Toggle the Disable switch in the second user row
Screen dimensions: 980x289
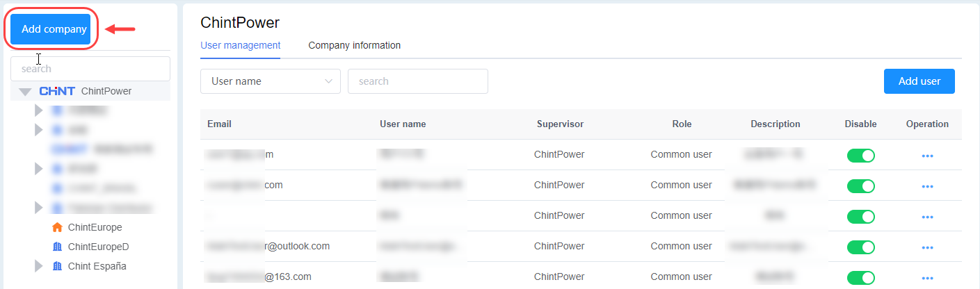tap(861, 186)
